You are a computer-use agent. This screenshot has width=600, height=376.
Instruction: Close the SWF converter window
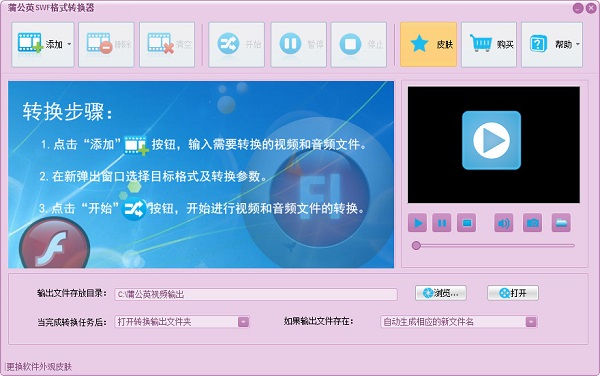pyautogui.click(x=591, y=8)
